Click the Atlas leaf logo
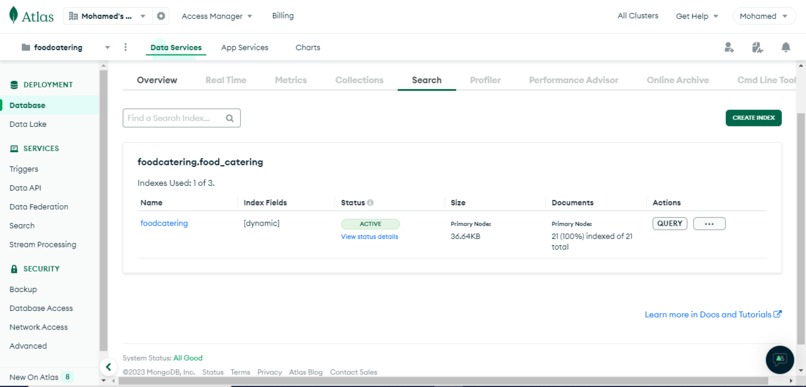The width and height of the screenshot is (806, 387). pos(13,15)
